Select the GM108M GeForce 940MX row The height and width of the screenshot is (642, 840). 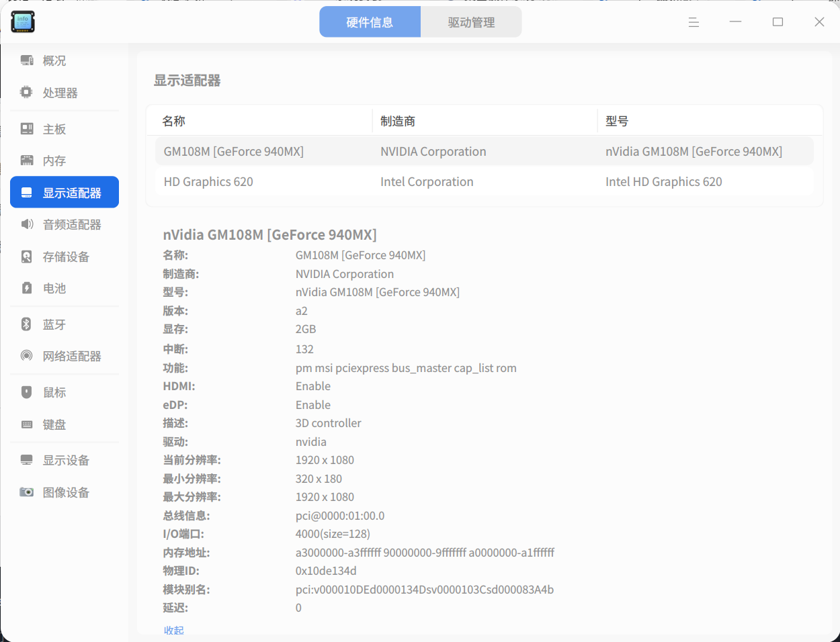click(484, 151)
